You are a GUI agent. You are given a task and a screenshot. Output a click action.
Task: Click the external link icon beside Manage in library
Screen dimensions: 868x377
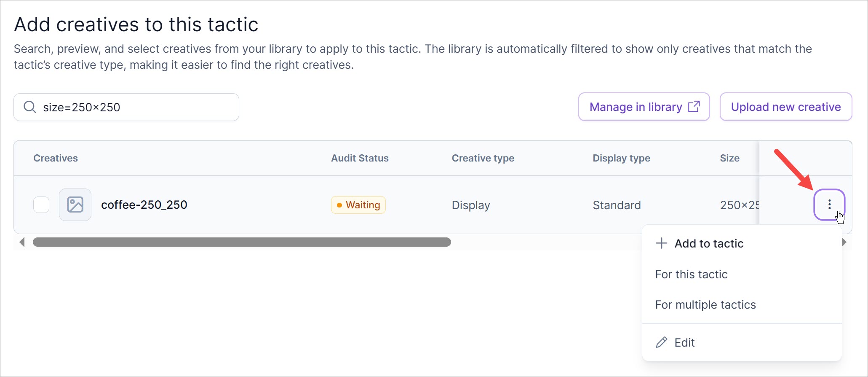point(694,107)
